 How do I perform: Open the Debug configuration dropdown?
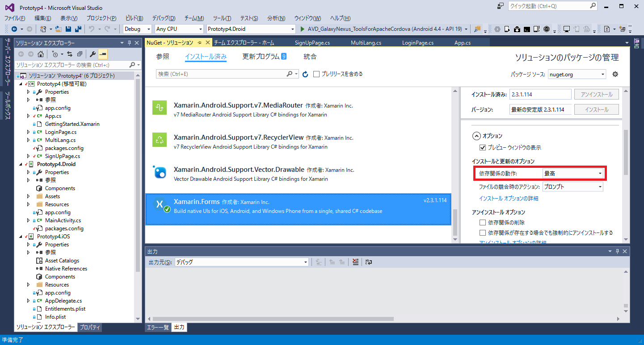pyautogui.click(x=138, y=29)
